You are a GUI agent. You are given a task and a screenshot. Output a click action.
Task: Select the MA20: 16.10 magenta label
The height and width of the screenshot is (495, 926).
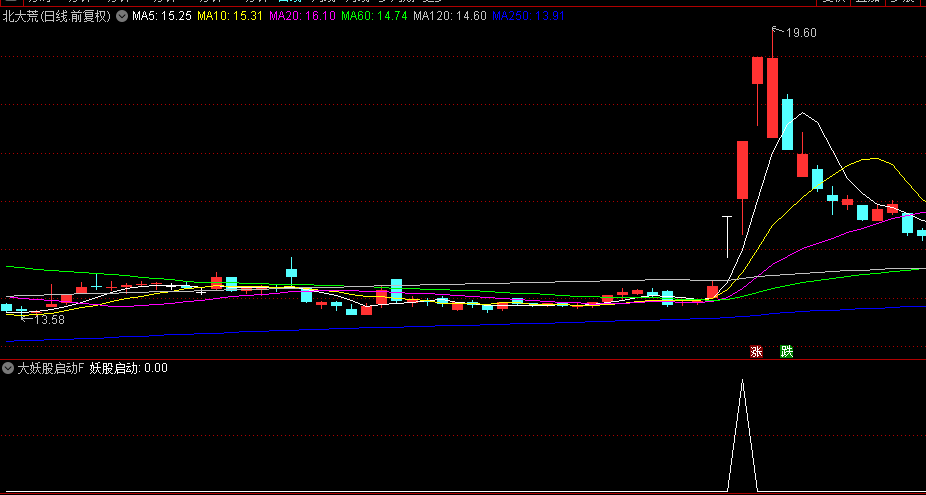[x=302, y=17]
